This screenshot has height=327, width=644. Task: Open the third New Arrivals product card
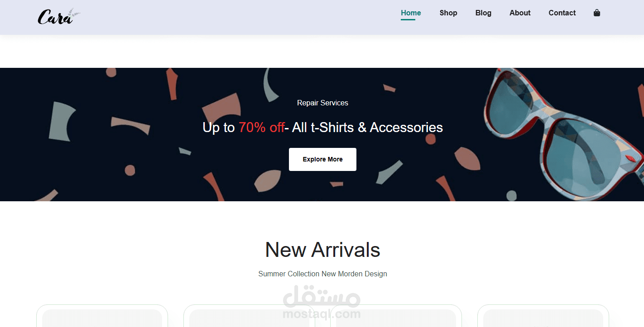396,316
